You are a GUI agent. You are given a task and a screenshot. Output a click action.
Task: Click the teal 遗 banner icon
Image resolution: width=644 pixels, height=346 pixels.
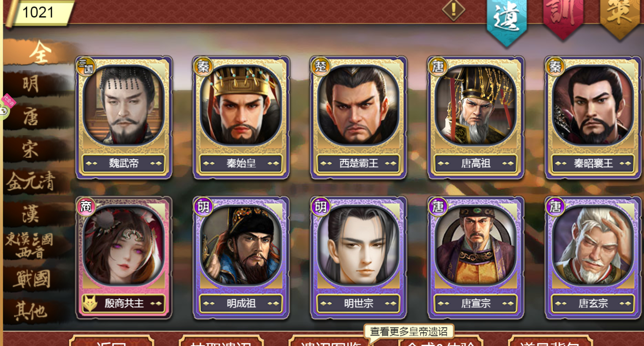[506, 20]
